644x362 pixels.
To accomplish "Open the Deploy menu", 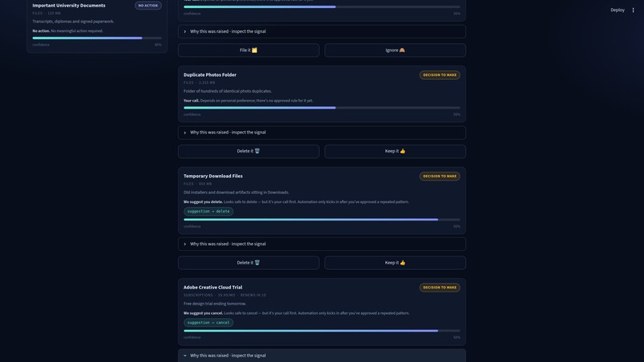I will 618,10.
